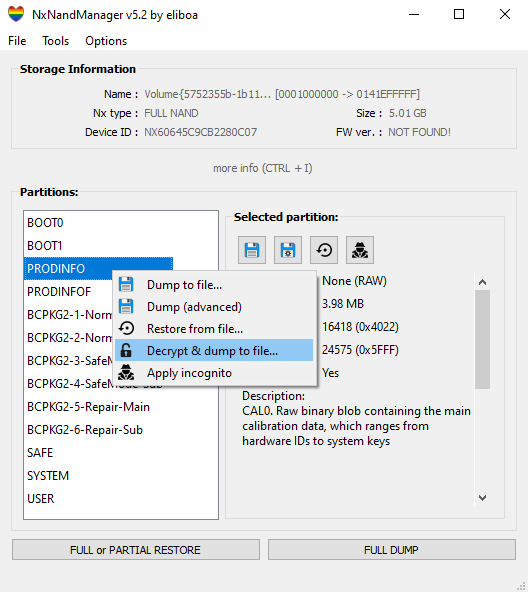Click the CAL0 description text

(x=356, y=426)
